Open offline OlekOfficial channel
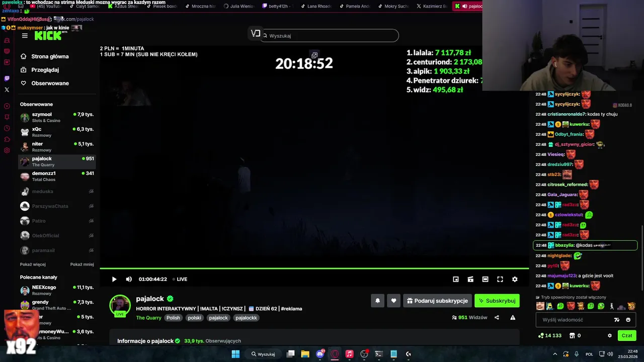The height and width of the screenshot is (362, 644). click(x=57, y=235)
